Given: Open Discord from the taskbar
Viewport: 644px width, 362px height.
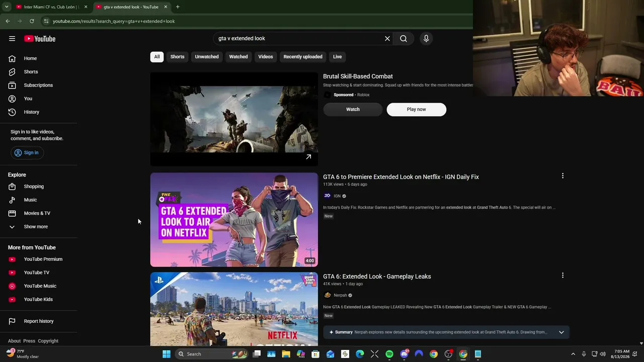Looking at the screenshot, I should tap(404, 354).
